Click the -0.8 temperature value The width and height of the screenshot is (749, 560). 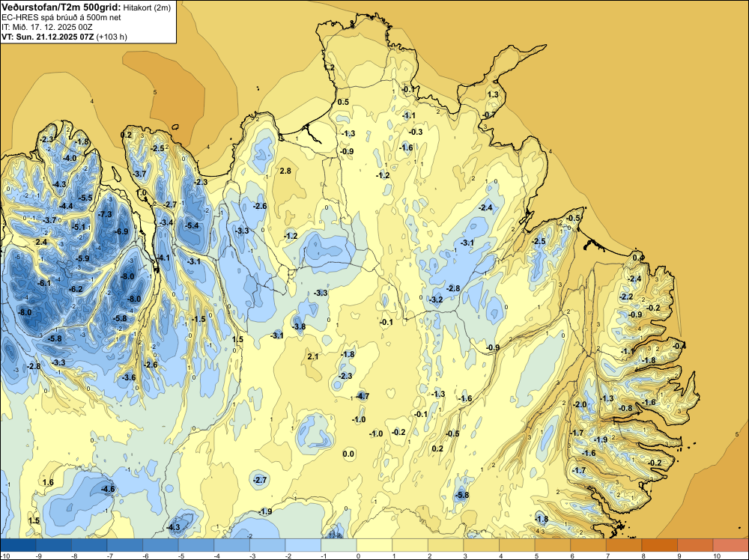(625, 408)
